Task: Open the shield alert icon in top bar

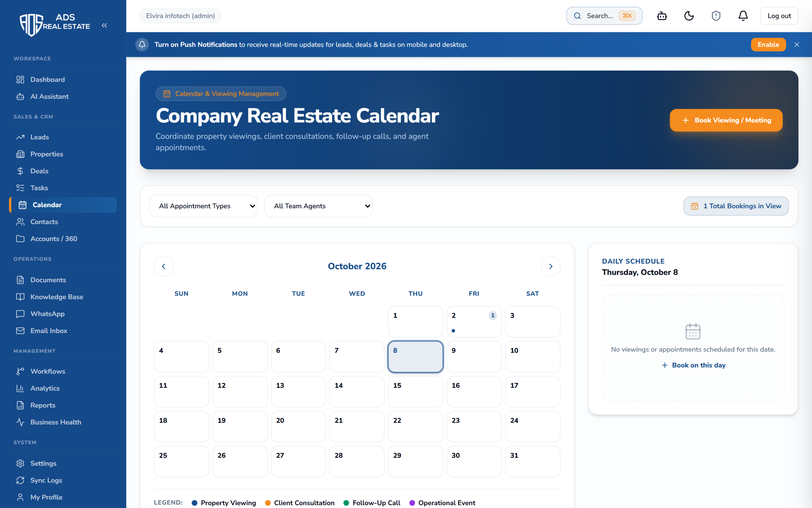Action: [x=716, y=16]
